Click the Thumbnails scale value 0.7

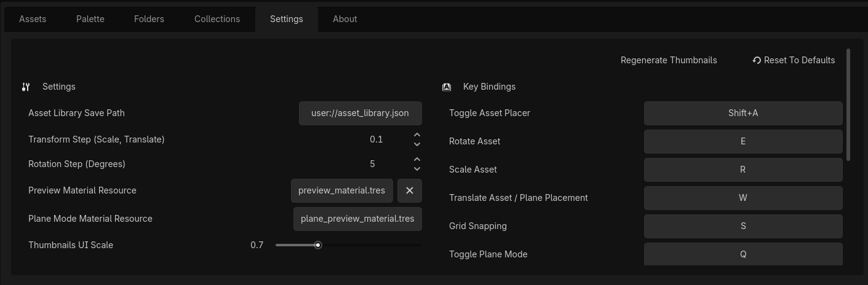pyautogui.click(x=257, y=245)
